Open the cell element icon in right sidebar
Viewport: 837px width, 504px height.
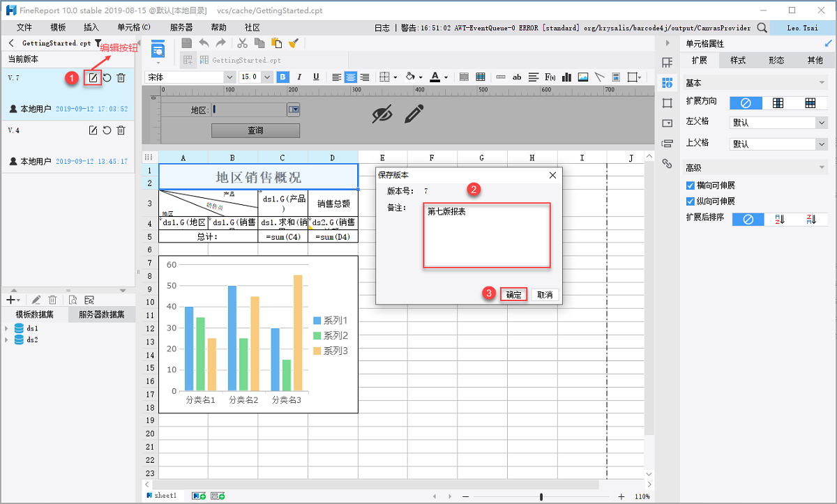[667, 63]
